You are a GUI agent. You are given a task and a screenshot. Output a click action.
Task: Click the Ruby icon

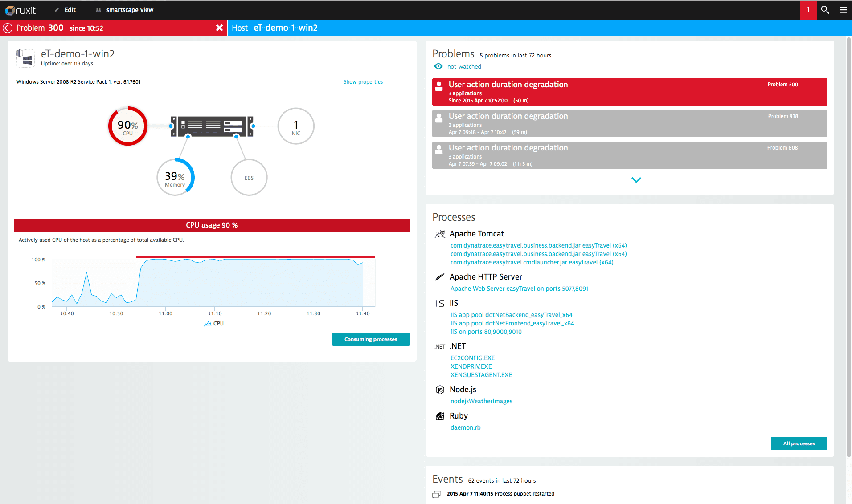point(440,416)
